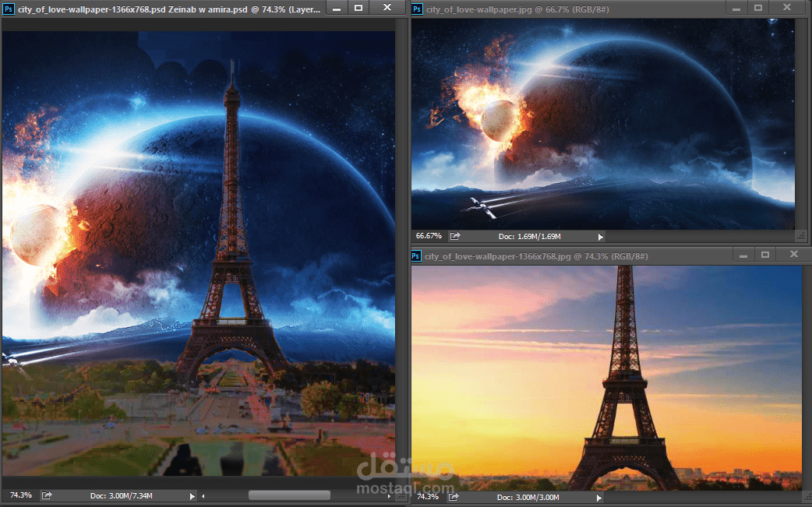Viewport: 812px width, 507px height.
Task: Click the Ps icon of the Zeinab w amira.psd window
Action: 9,9
